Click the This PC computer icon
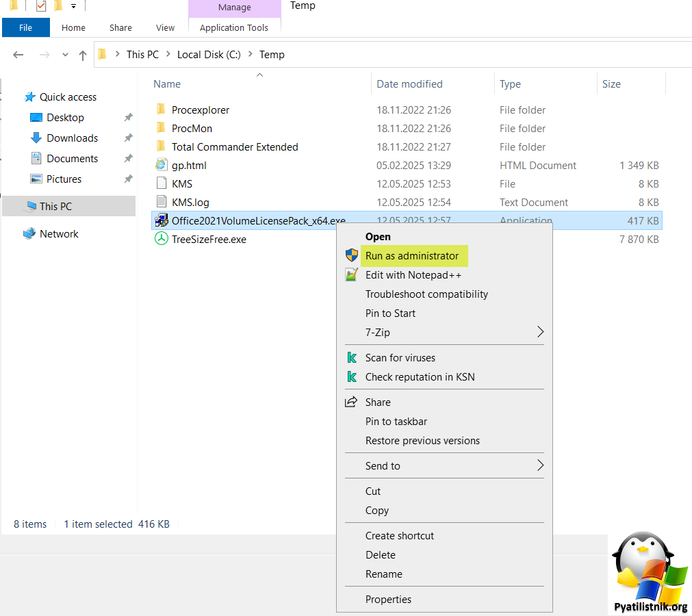The image size is (692, 616). (30, 206)
